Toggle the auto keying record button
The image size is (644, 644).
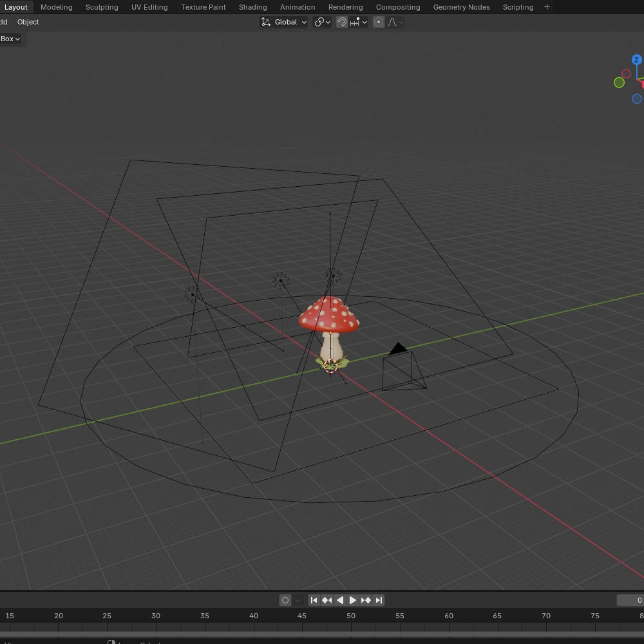click(285, 600)
